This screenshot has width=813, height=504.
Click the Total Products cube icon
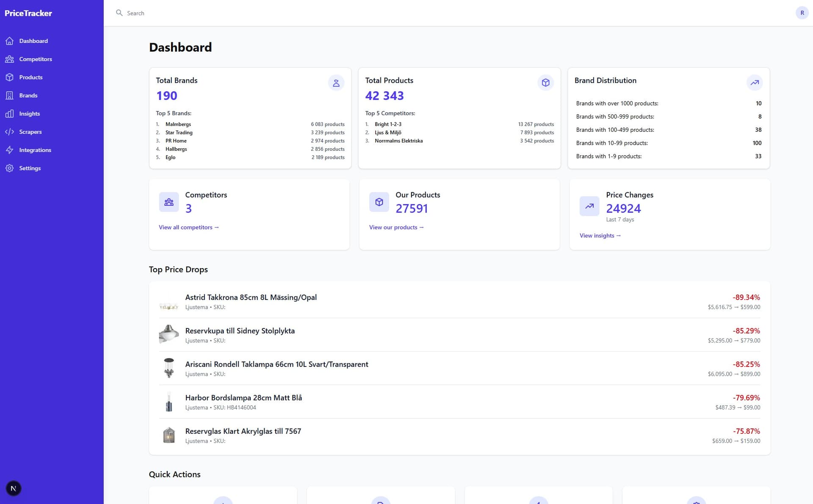click(x=545, y=83)
